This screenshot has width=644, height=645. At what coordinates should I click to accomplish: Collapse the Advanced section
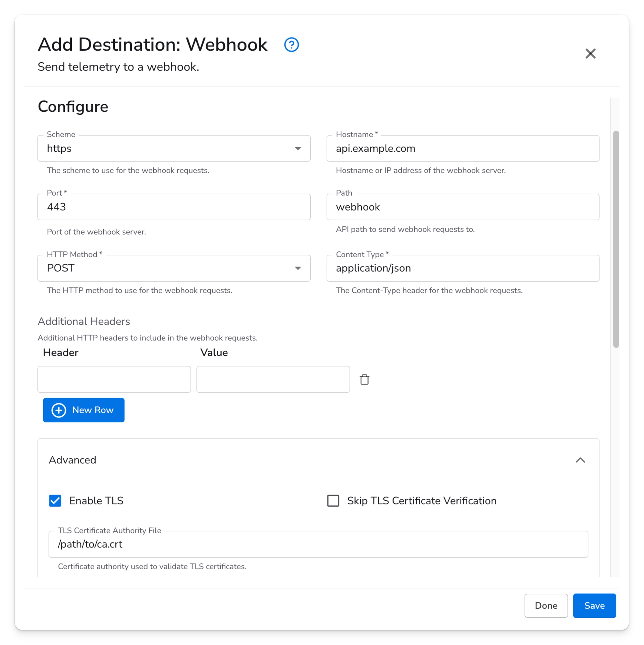581,460
